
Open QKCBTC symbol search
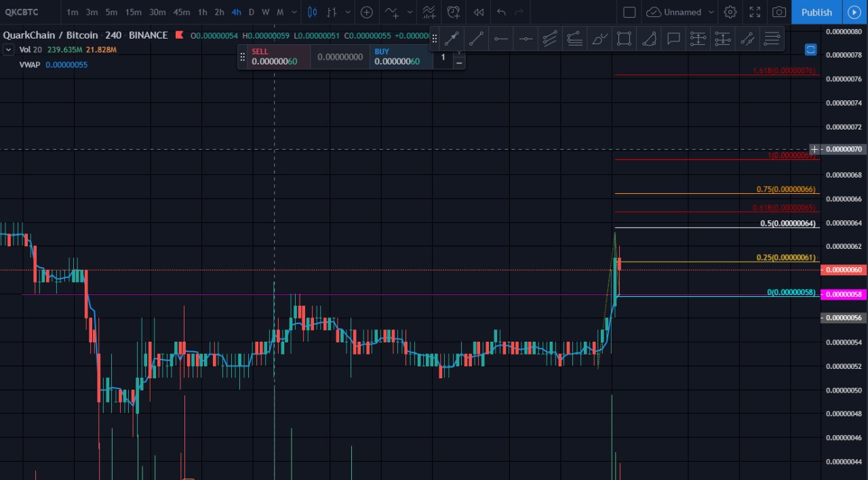[x=21, y=12]
